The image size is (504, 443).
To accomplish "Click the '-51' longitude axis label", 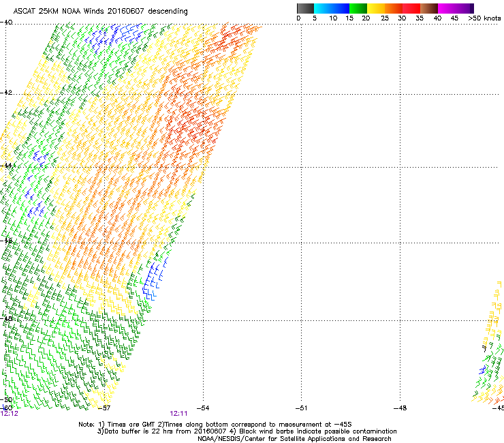I will (301, 408).
